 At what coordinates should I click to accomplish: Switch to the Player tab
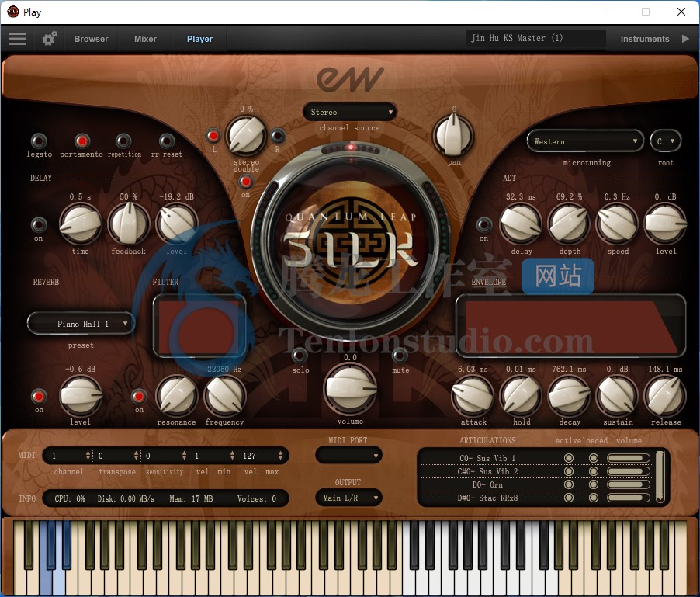tap(199, 39)
